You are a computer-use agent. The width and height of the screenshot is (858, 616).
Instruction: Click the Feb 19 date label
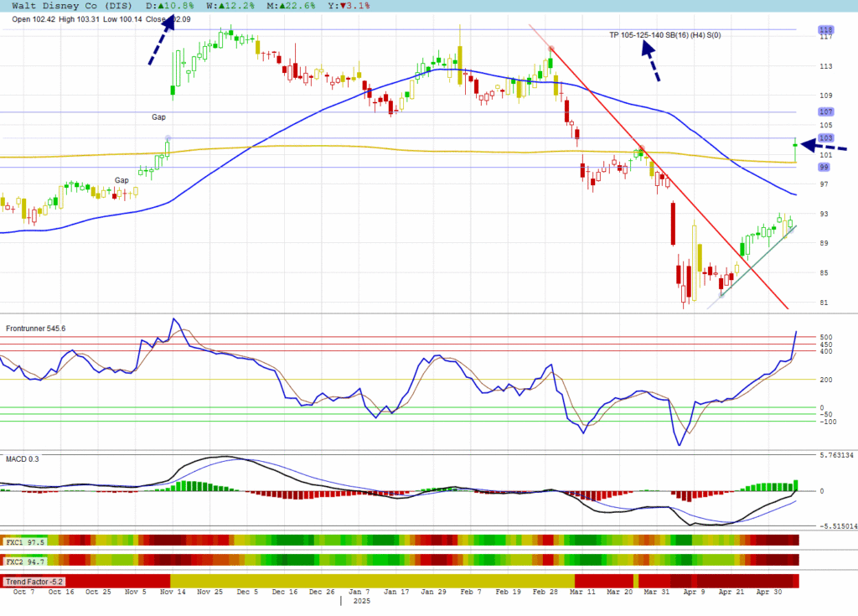(509, 592)
